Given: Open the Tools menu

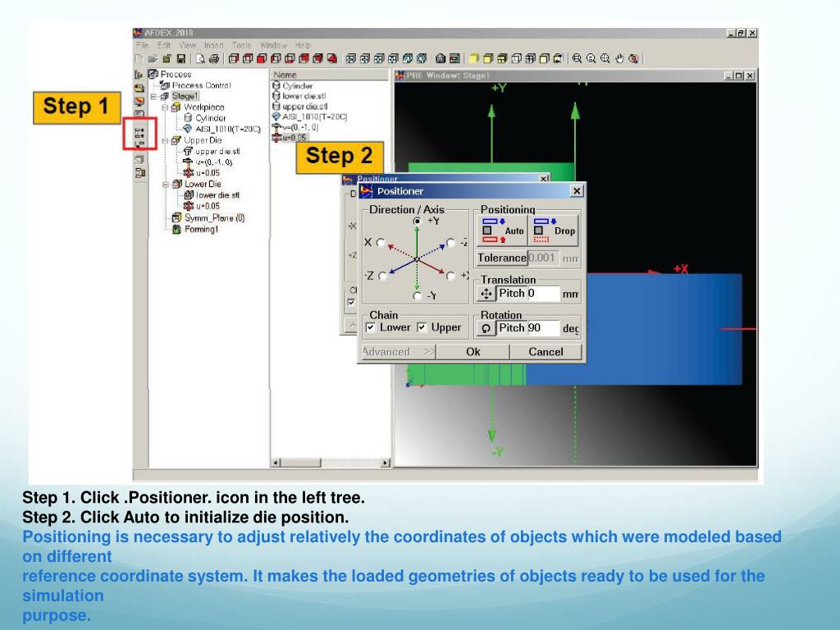Looking at the screenshot, I should pyautogui.click(x=242, y=46).
